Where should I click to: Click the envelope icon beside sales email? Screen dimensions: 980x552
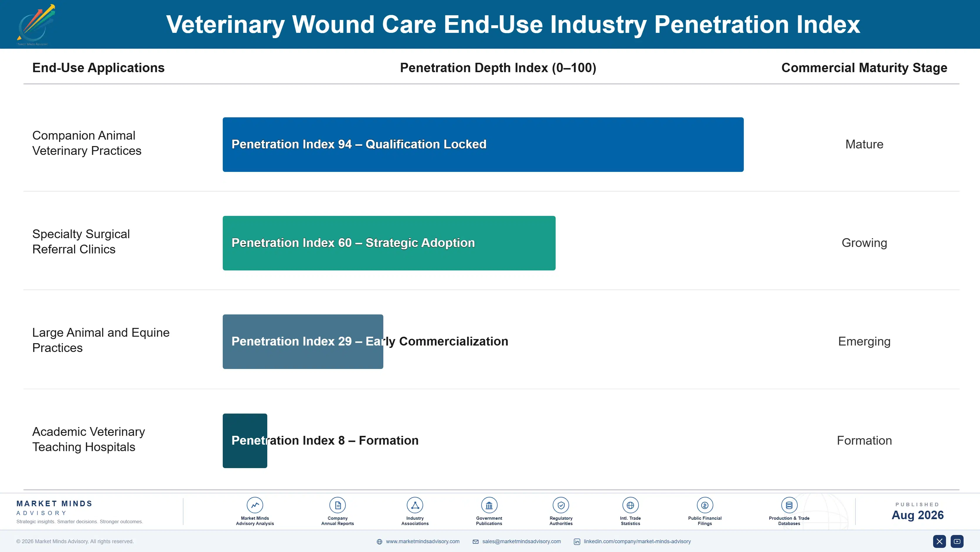coord(476,542)
